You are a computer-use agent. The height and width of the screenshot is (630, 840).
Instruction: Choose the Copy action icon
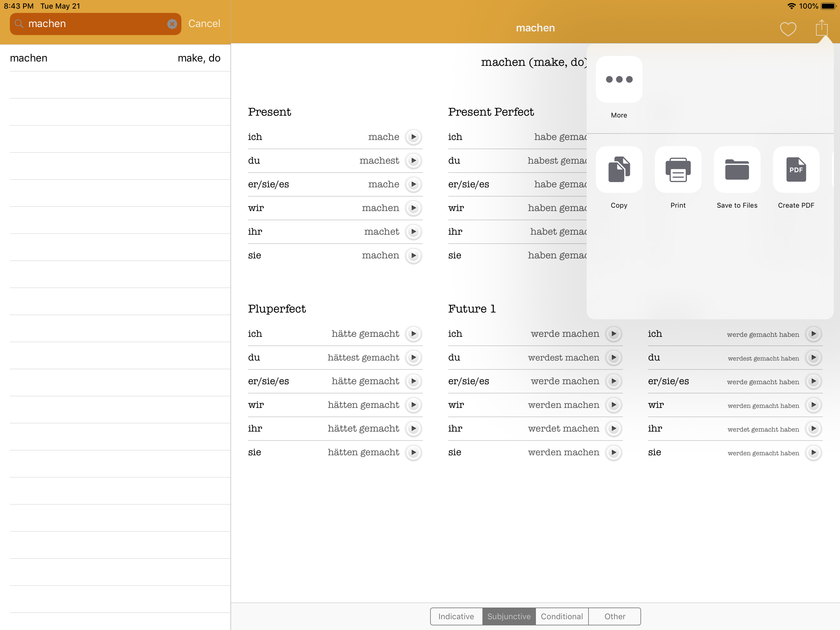(619, 169)
